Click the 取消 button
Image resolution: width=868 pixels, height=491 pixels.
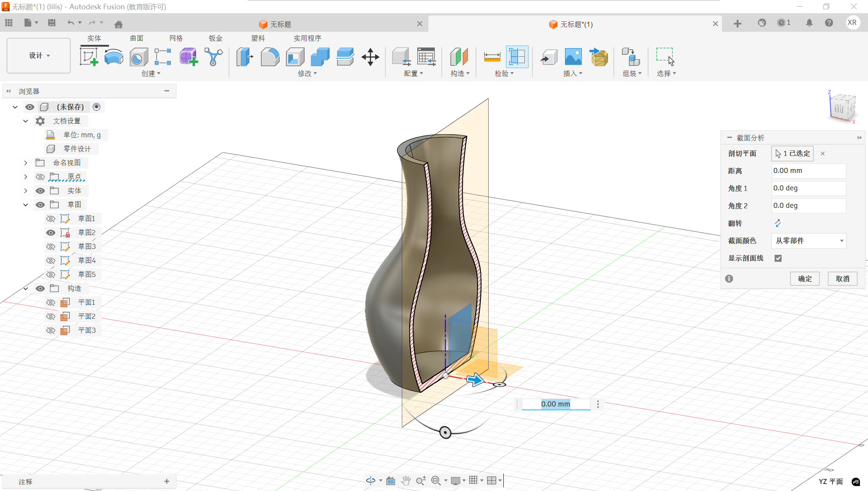[x=842, y=278]
